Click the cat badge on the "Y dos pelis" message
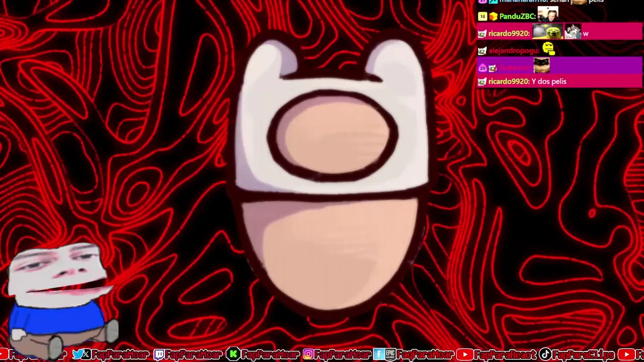Viewport: 644px width, 362px height. [x=482, y=81]
